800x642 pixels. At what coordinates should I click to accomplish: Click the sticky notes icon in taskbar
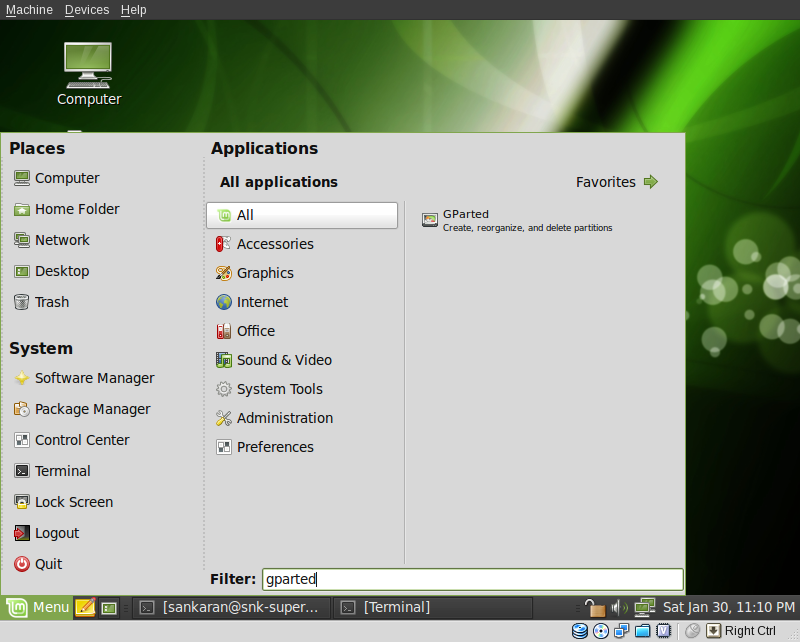point(87,607)
